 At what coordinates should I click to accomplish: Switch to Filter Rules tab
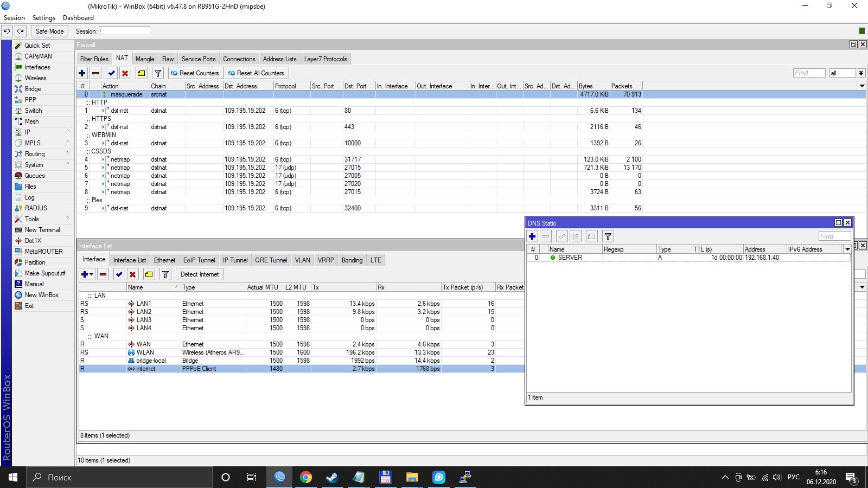94,59
